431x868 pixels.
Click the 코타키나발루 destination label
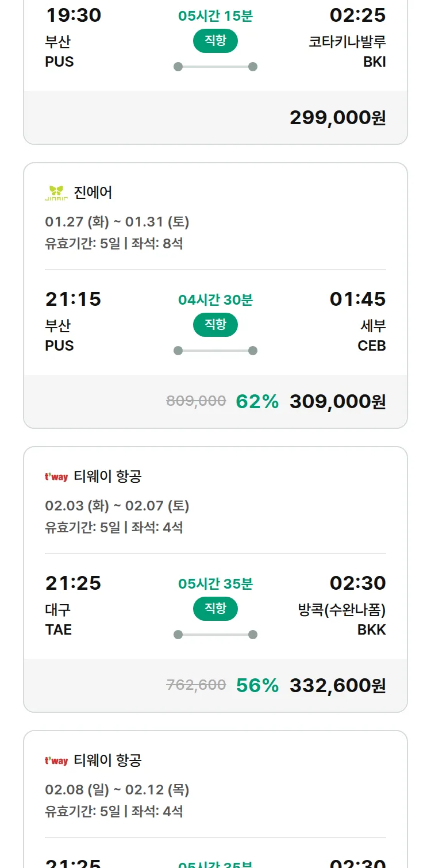click(x=347, y=42)
